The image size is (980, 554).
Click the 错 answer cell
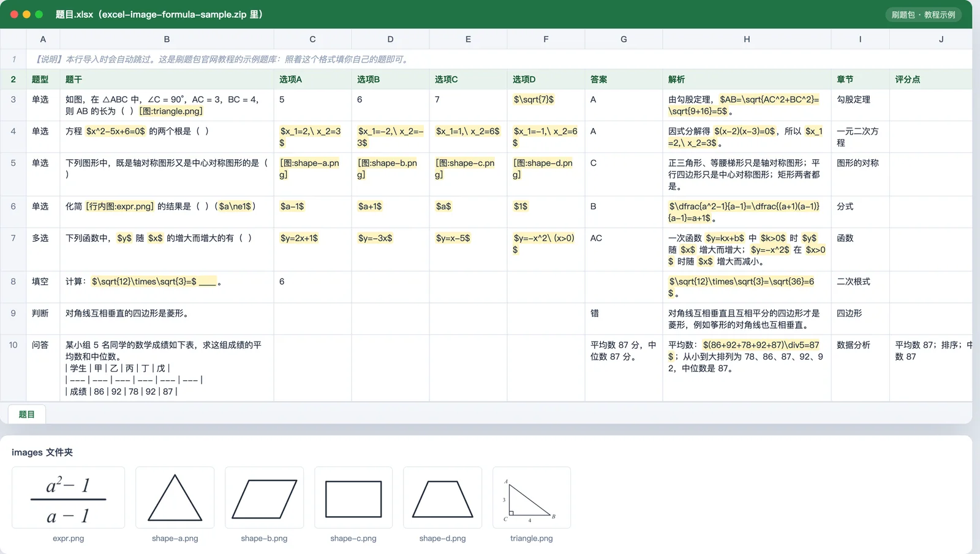pyautogui.click(x=624, y=319)
